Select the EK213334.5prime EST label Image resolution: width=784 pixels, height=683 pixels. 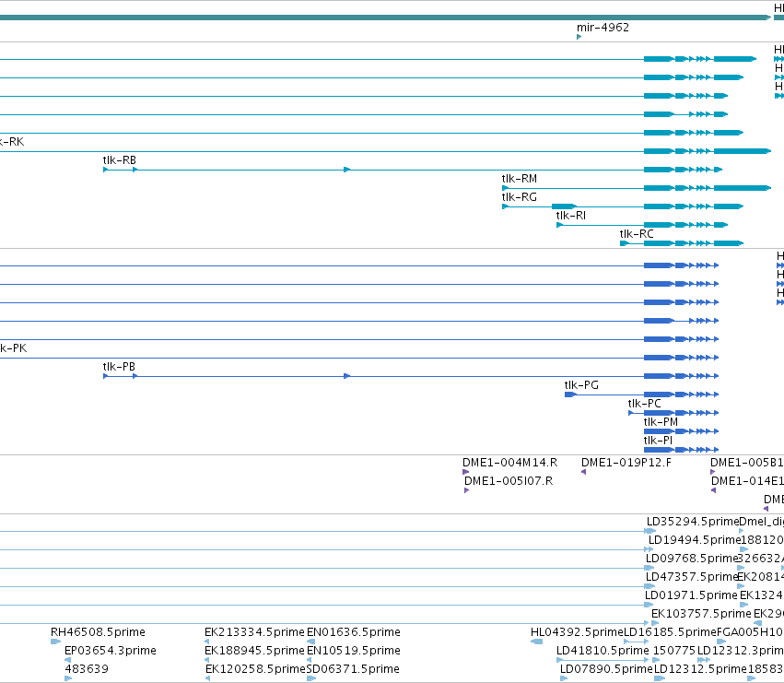254,632
